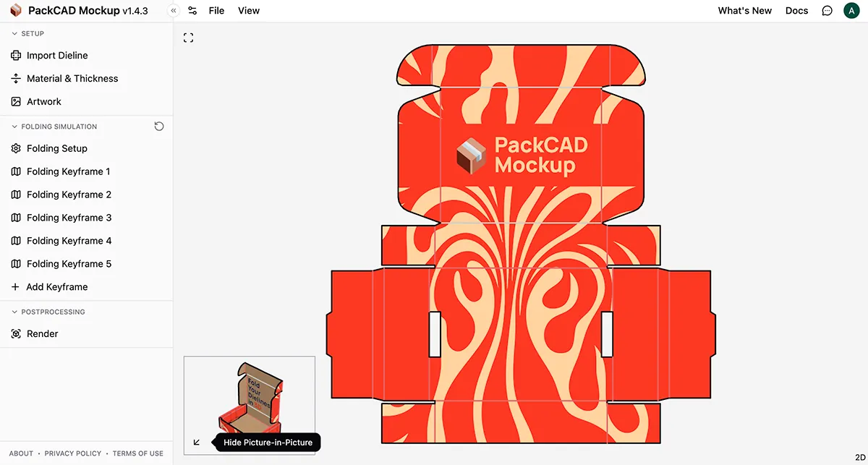868x465 pixels.
Task: Click the PackCAD box logo icon
Action: pyautogui.click(x=15, y=11)
